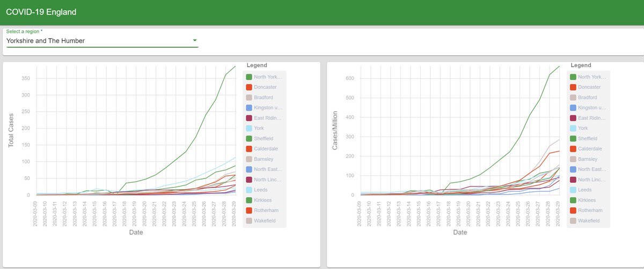Toggle Doncaster red swatch in Total Cases legend
This screenshot has width=644, height=269.
249,87
